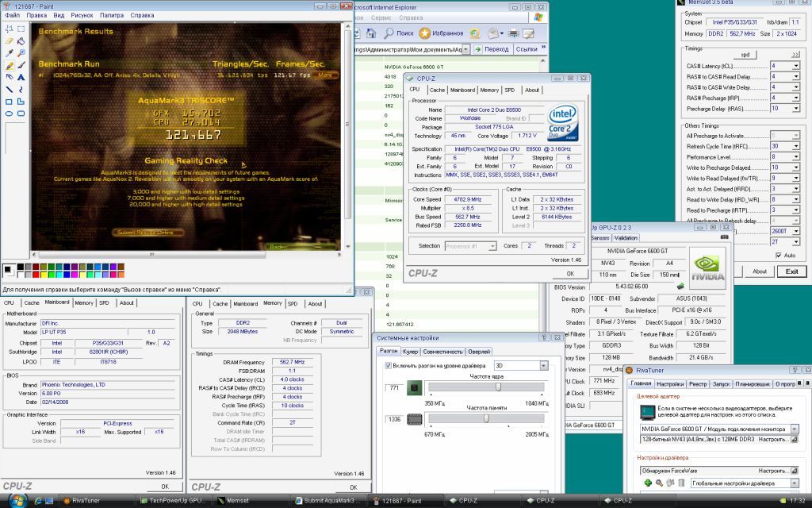
Task: Open the Файл menu in Paint
Action: point(13,15)
